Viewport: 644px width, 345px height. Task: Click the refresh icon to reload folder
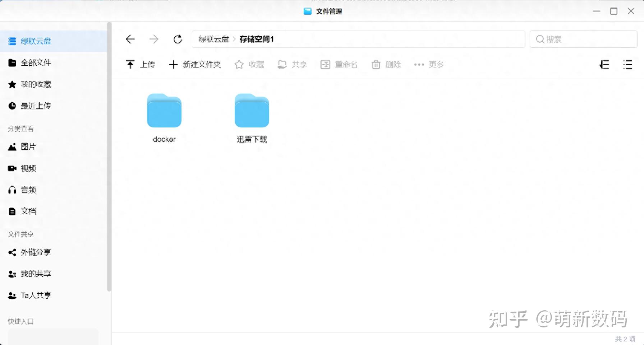(178, 39)
